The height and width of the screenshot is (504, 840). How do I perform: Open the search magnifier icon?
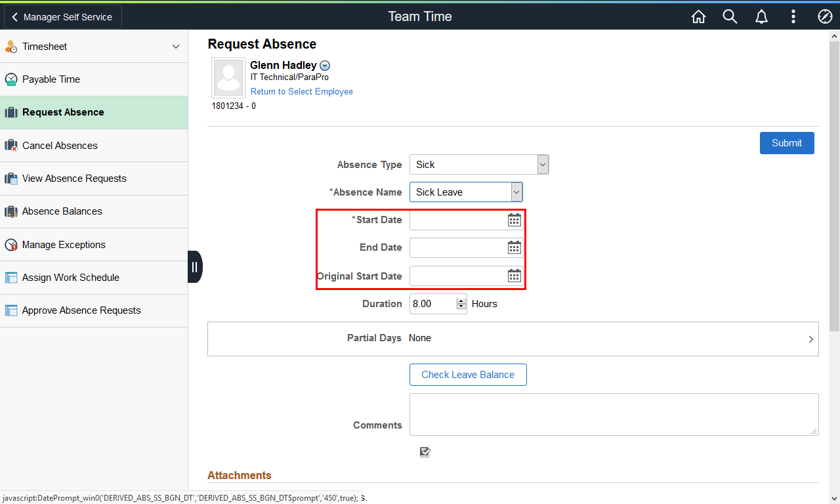click(730, 16)
